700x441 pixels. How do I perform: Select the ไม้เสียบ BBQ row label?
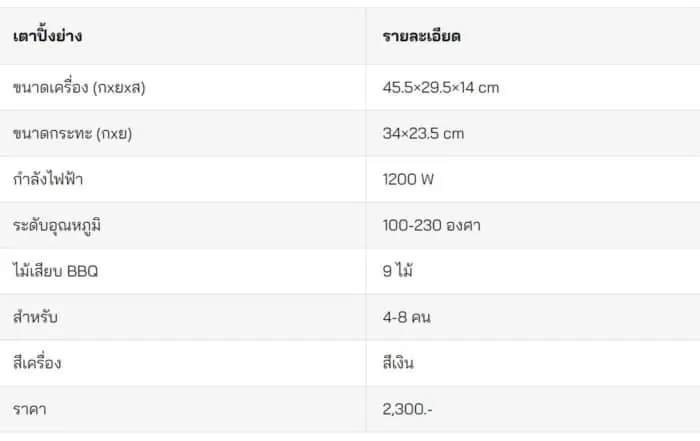[55, 270]
